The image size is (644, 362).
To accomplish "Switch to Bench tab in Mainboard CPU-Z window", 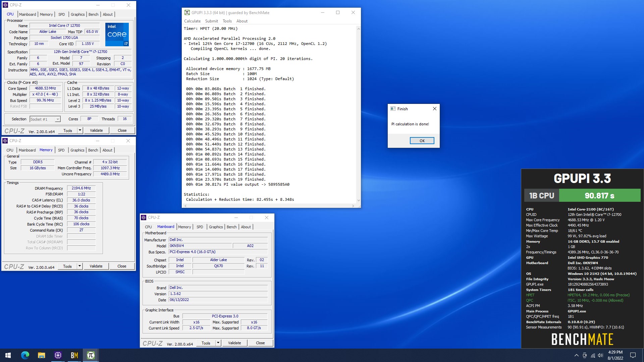I will [x=232, y=227].
